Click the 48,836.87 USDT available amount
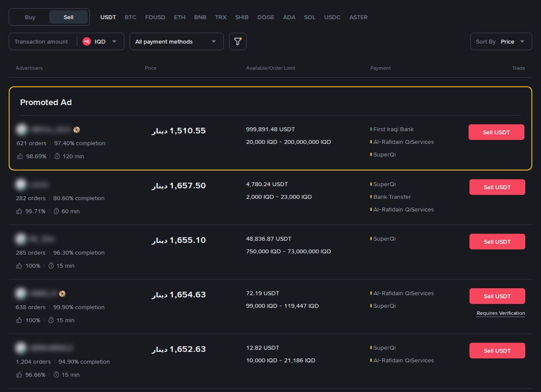This screenshot has height=392, width=541. point(269,239)
